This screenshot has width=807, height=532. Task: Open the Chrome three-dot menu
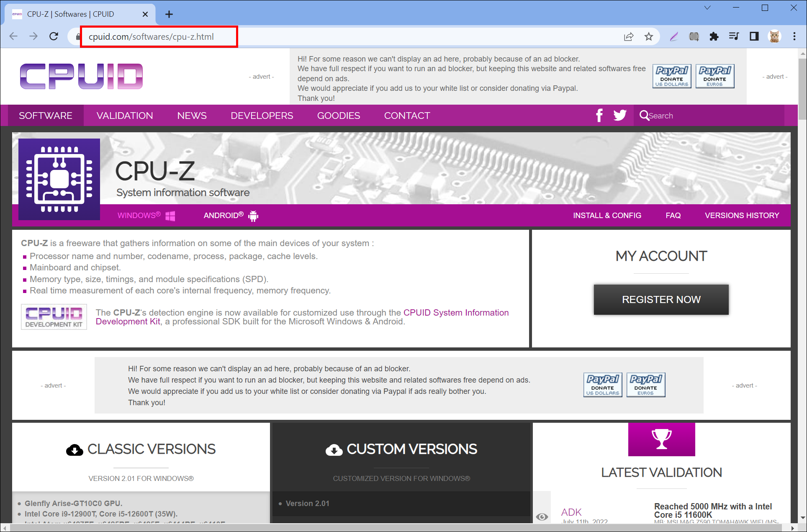point(794,37)
